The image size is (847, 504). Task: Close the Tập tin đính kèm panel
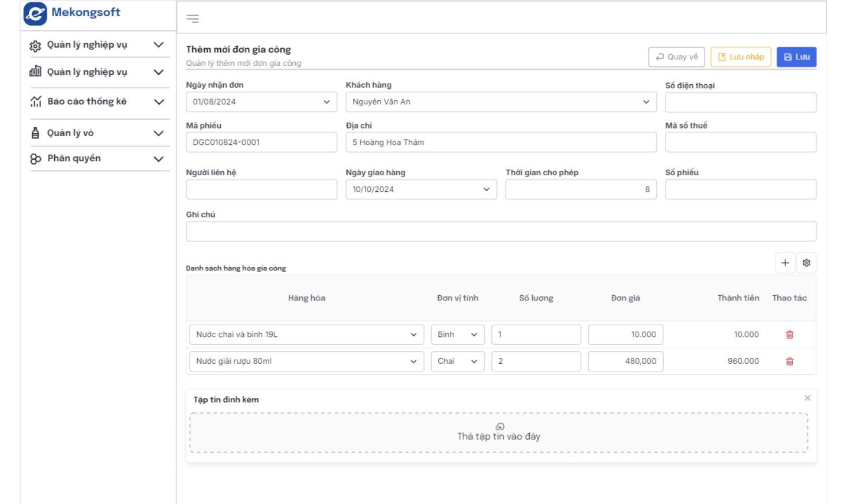coord(807,398)
